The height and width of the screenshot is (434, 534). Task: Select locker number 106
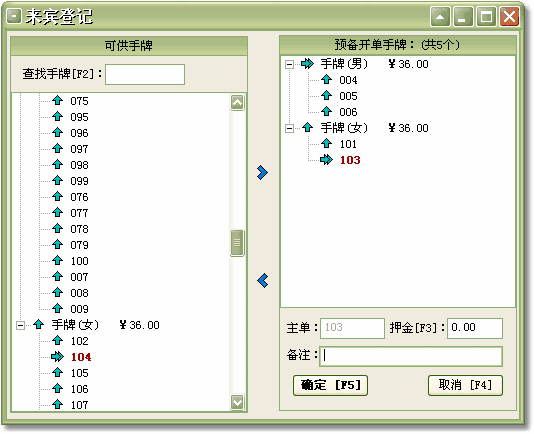(79, 389)
